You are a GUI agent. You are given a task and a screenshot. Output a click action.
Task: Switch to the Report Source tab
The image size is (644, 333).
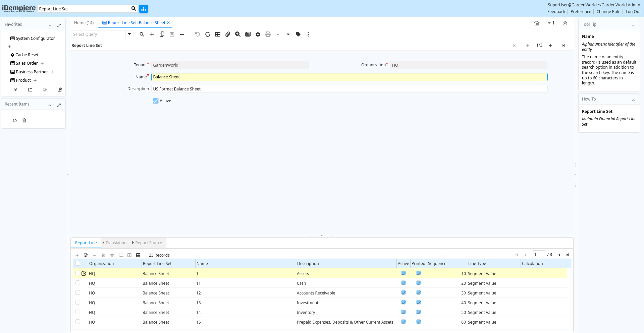(x=148, y=243)
